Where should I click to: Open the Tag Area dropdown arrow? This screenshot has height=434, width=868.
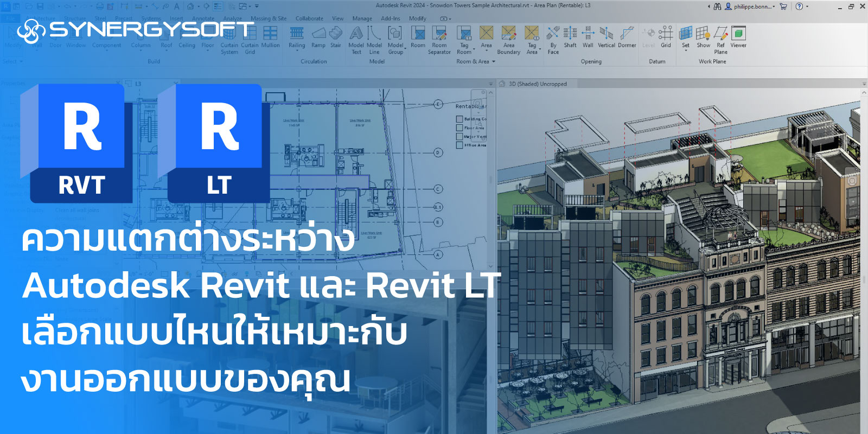[x=541, y=49]
